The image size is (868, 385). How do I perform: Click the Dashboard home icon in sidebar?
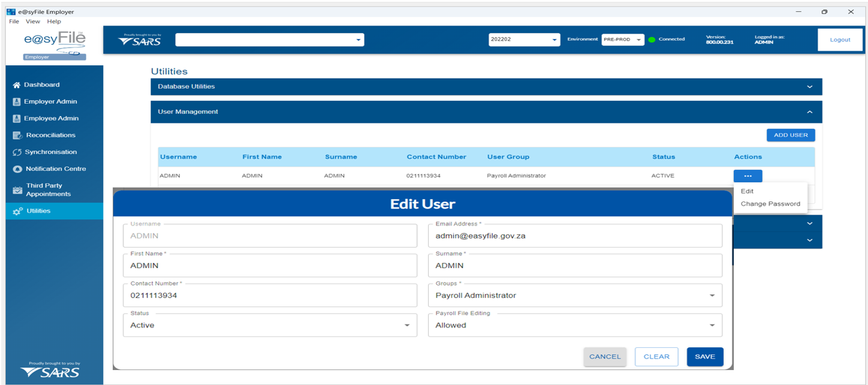pyautogui.click(x=17, y=85)
